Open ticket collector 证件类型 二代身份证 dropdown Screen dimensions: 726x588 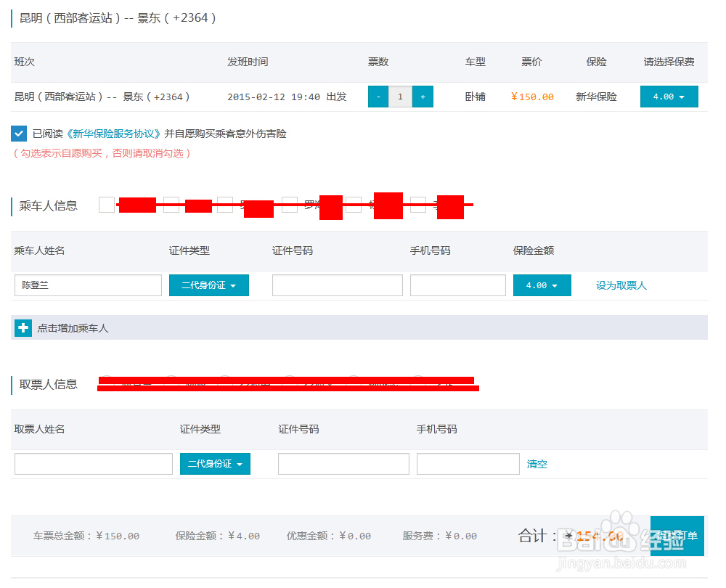coord(216,464)
